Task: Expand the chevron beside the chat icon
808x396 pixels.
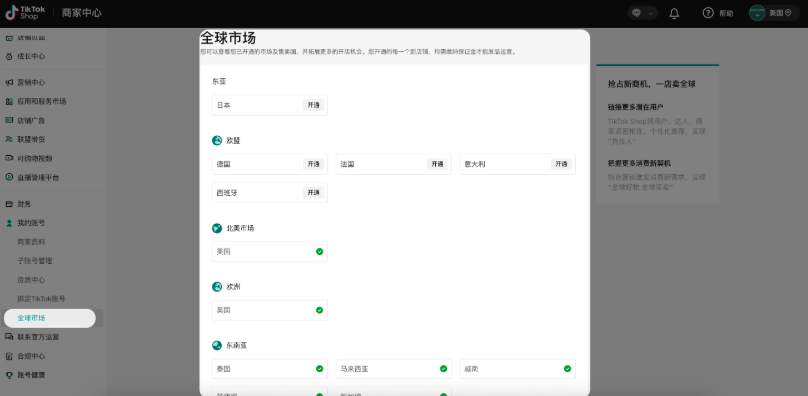Action: coord(651,13)
